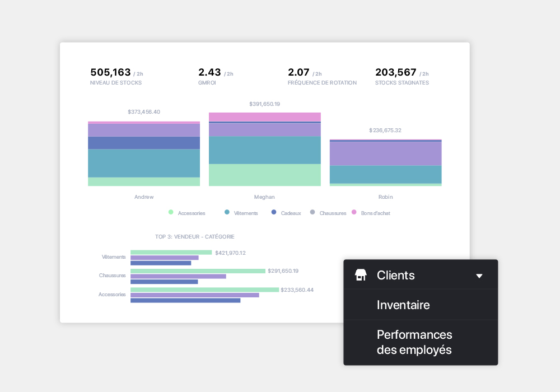Image resolution: width=560 pixels, height=392 pixels.
Task: Select Inventaire from the menu
Action: tap(403, 305)
